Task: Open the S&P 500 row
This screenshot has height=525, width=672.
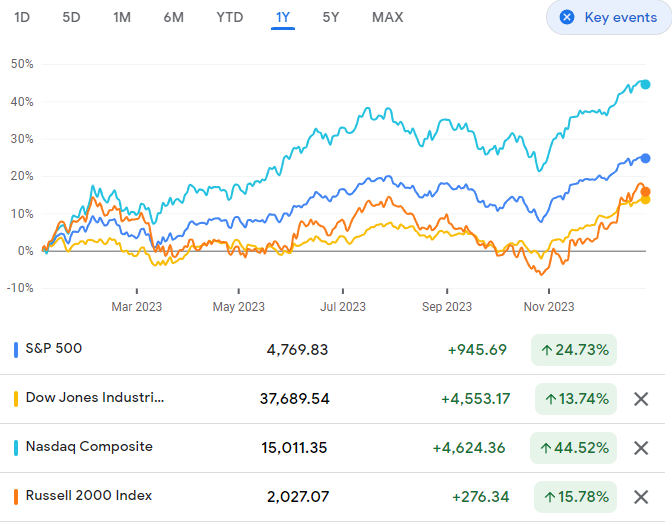Action: pyautogui.click(x=332, y=350)
